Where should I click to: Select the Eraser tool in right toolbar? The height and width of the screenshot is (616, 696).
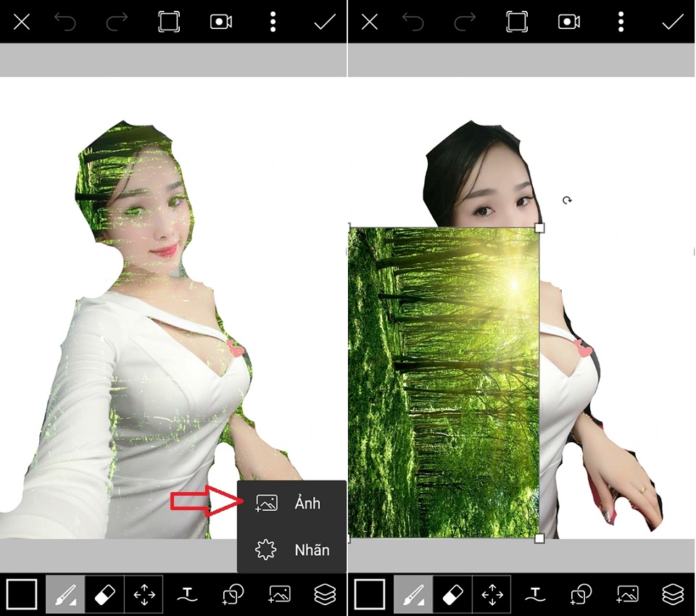(452, 594)
